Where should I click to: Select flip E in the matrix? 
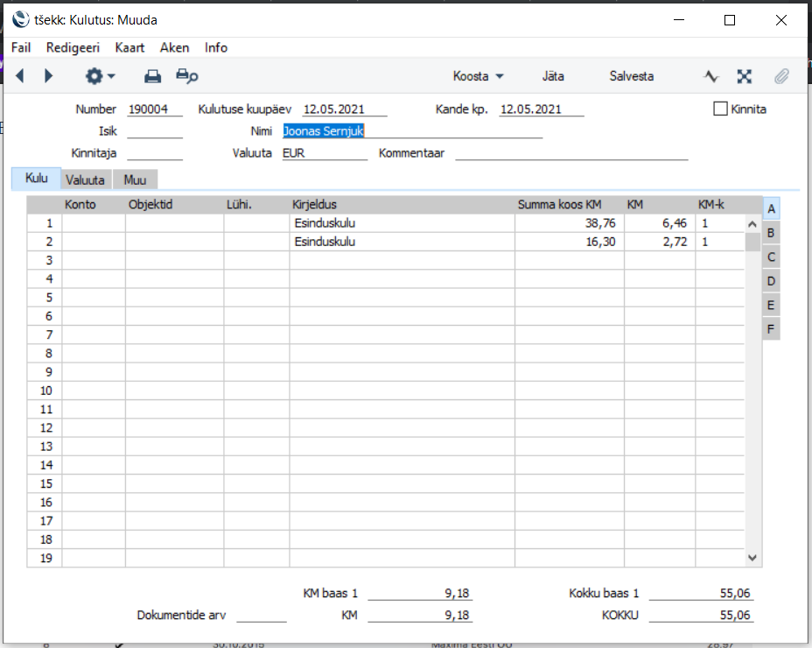[x=771, y=305]
